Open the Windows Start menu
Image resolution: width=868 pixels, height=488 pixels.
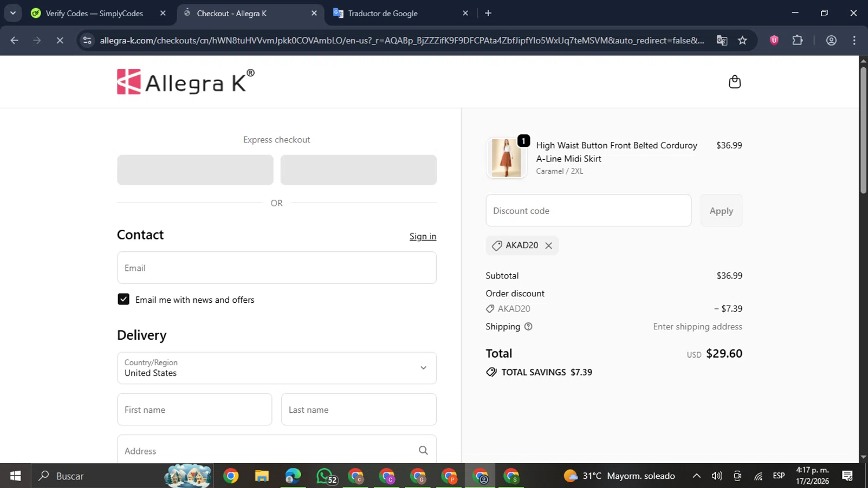coord(16,476)
